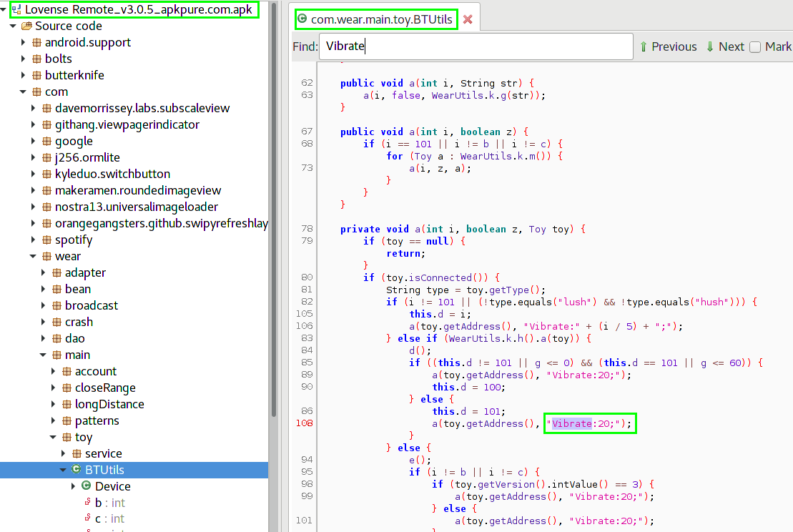Expand the Device class node
The image size is (793, 532).
pos(73,486)
